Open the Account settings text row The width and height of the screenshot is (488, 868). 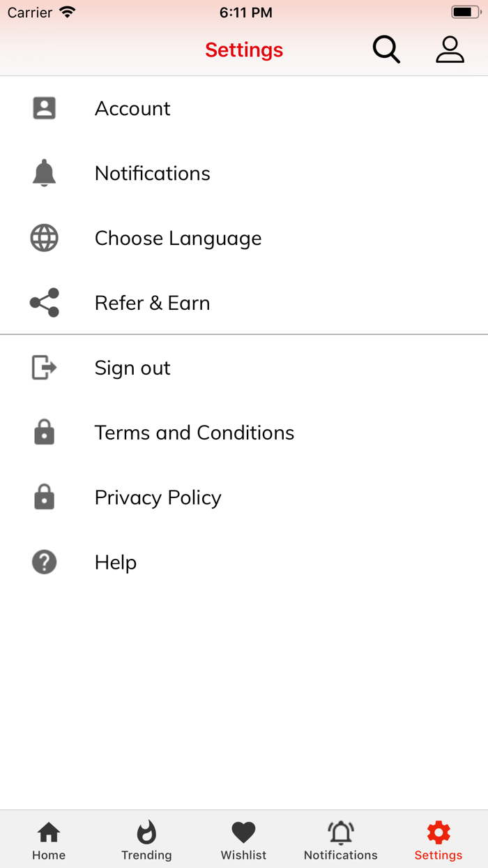click(x=132, y=109)
